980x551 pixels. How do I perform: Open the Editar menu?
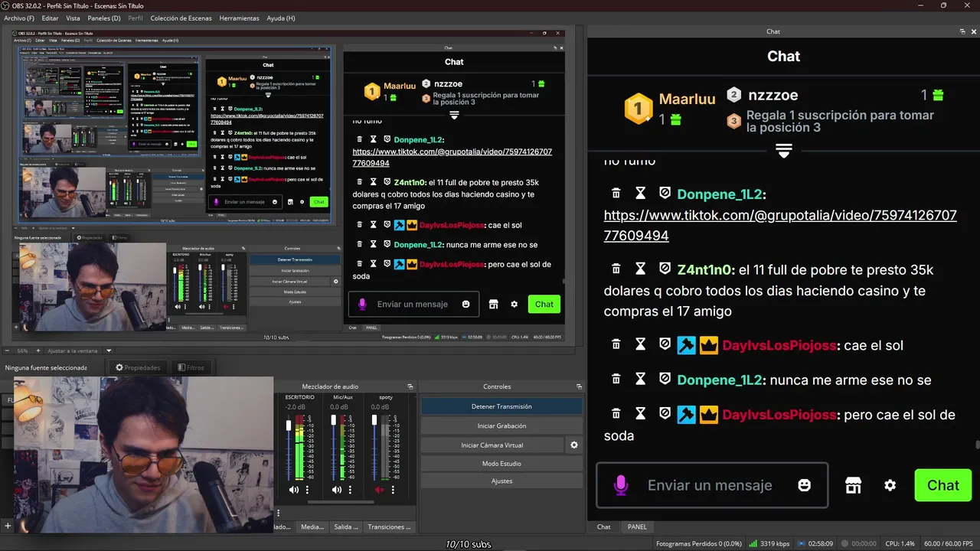pos(50,18)
